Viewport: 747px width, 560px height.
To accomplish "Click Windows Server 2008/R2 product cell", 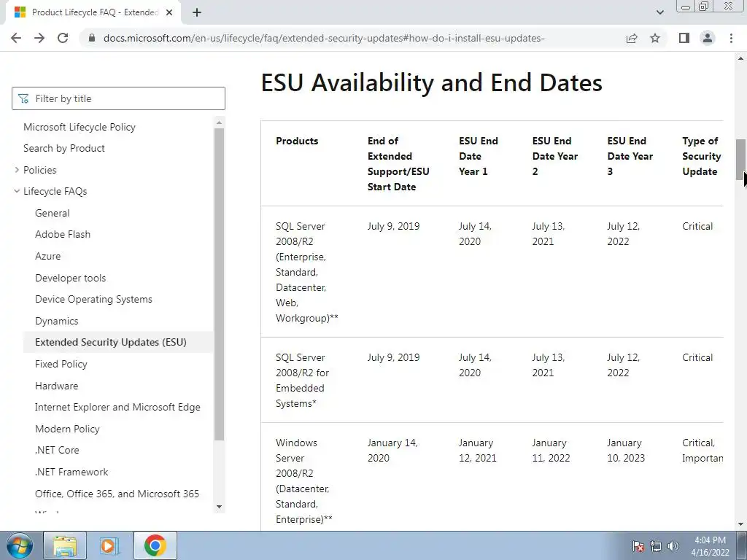I will pyautogui.click(x=304, y=481).
